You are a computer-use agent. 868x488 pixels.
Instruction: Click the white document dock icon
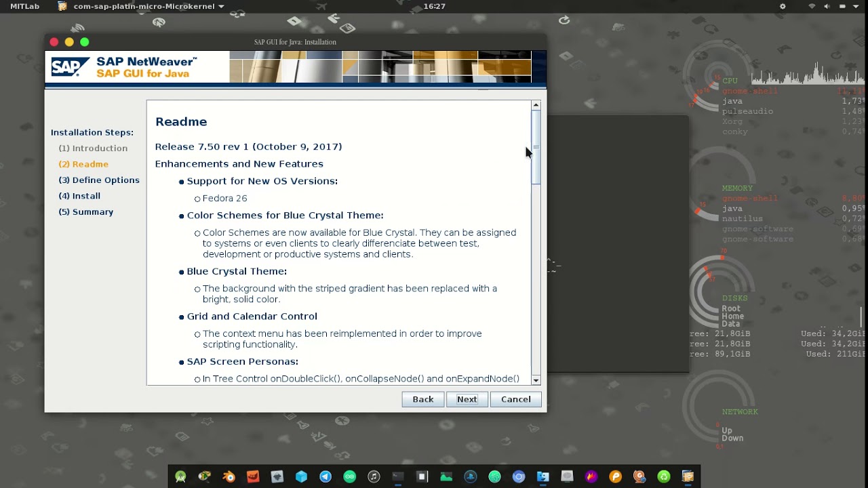click(422, 476)
